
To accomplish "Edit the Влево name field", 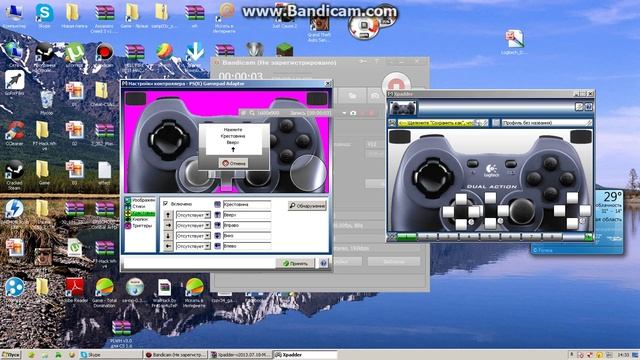I will [x=247, y=247].
